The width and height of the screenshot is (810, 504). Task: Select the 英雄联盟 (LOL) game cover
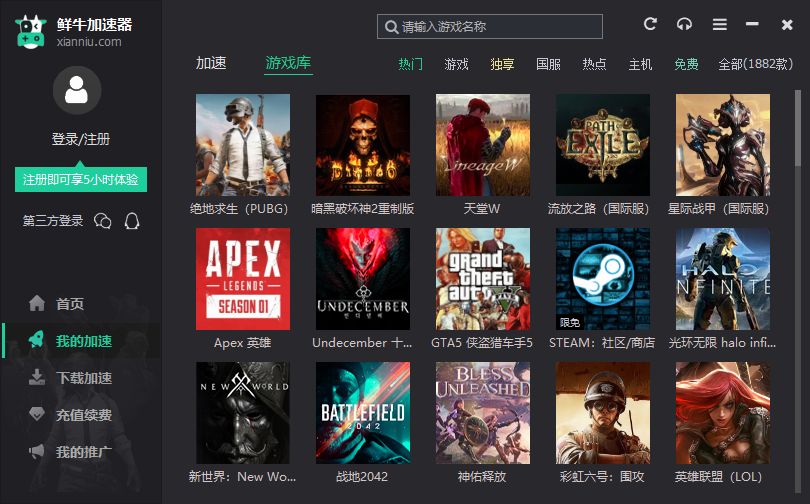click(x=723, y=413)
